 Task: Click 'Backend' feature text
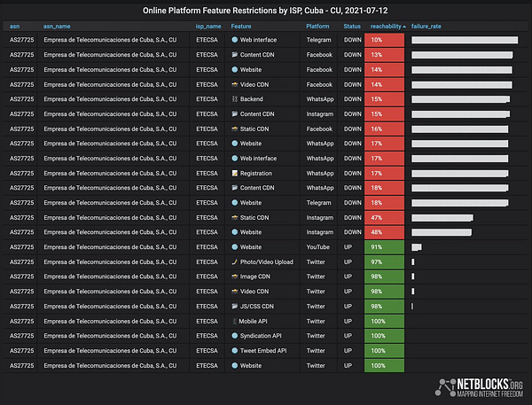click(252, 99)
